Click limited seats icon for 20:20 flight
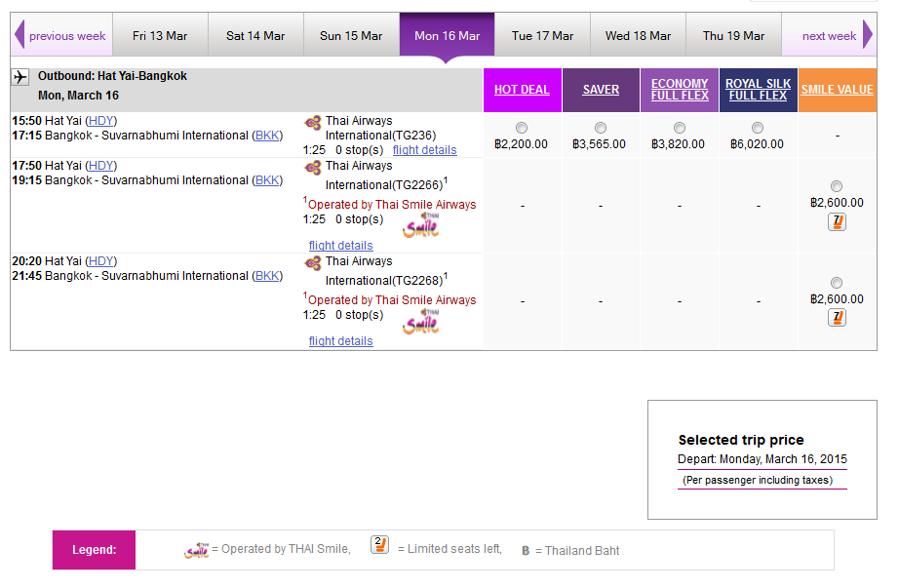This screenshot has height=588, width=899. [x=837, y=317]
